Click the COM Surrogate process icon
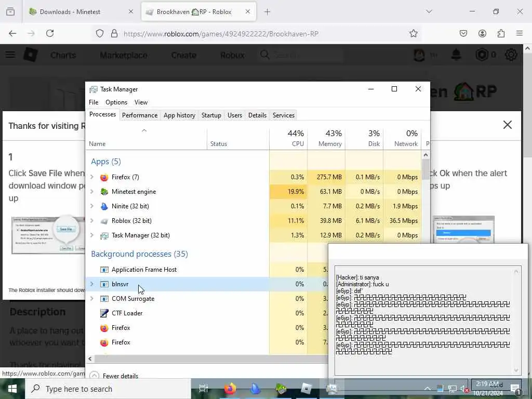Screen dimensions: 532x399 click(104, 299)
